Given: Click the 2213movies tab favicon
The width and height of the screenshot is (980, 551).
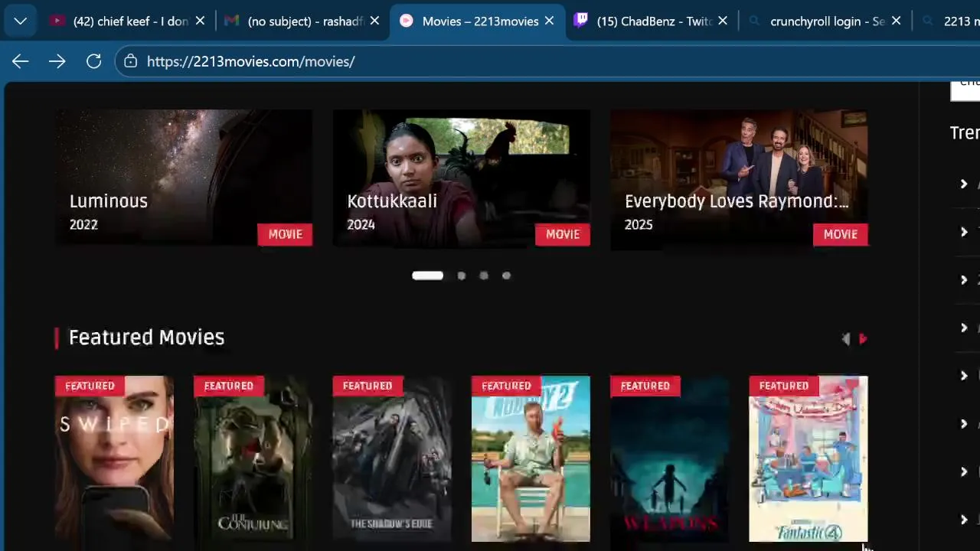Looking at the screenshot, I should pos(407,21).
